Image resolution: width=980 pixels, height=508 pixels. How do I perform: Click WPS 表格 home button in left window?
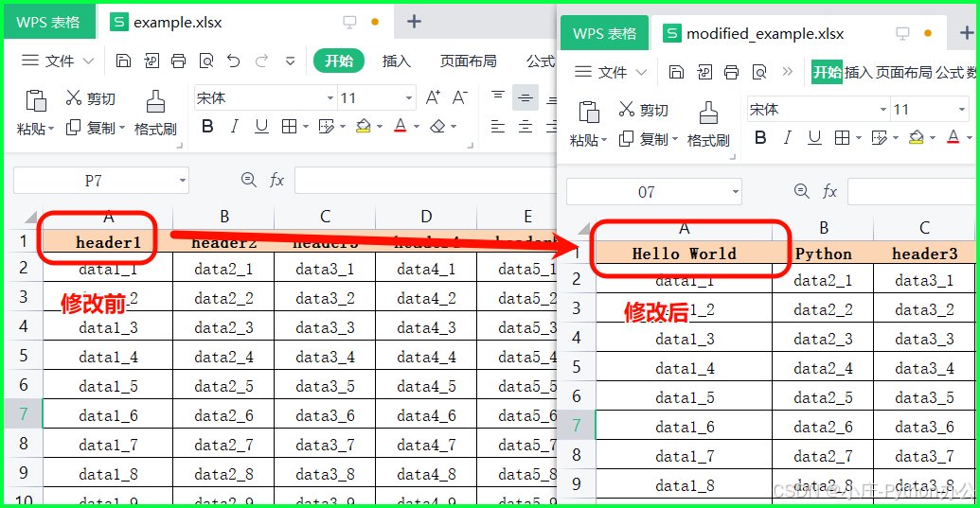48,22
